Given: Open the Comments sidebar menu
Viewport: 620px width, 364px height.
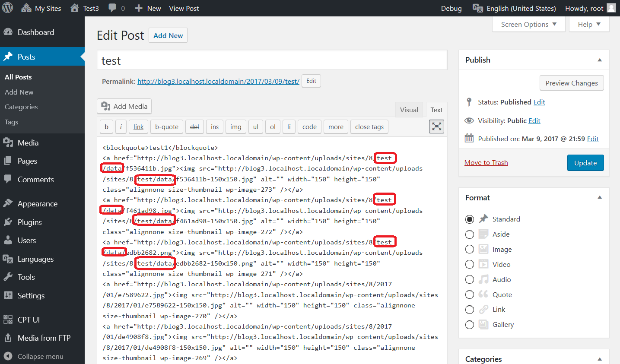Looking at the screenshot, I should point(42,180).
